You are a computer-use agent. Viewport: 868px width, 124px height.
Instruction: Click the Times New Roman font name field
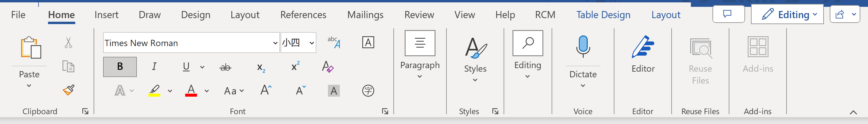coord(187,43)
